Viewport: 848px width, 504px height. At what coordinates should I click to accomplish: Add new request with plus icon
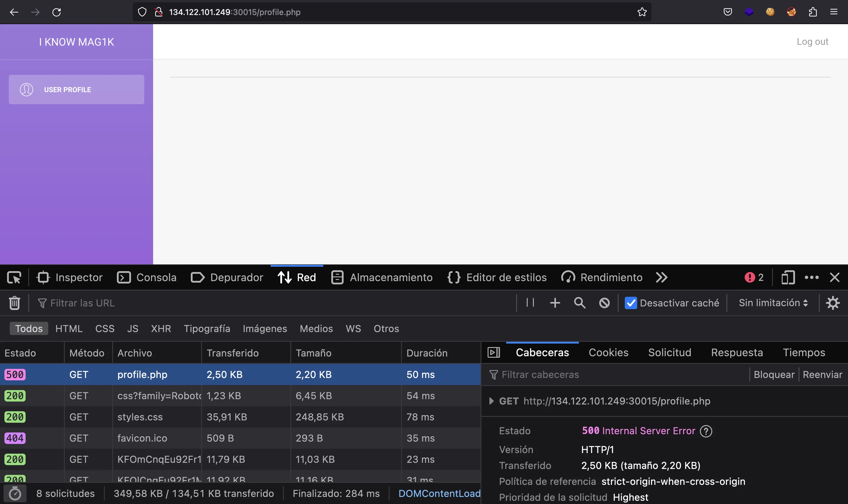click(555, 303)
